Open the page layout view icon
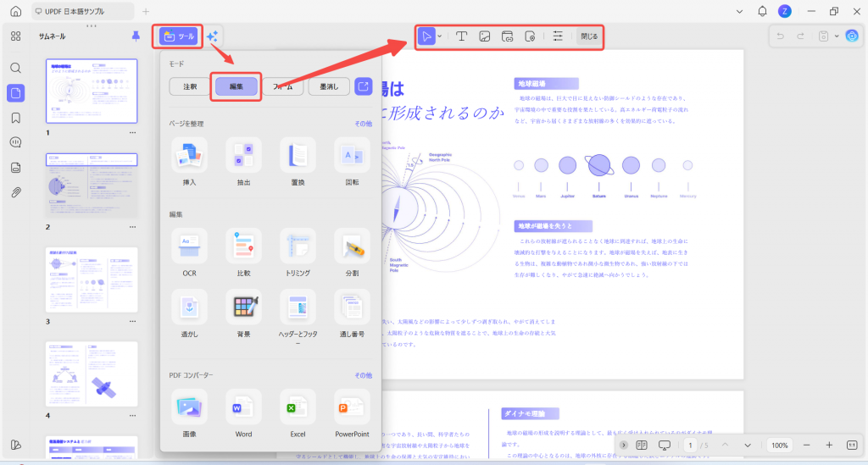Screen dimensions: 868x465 click(x=642, y=446)
